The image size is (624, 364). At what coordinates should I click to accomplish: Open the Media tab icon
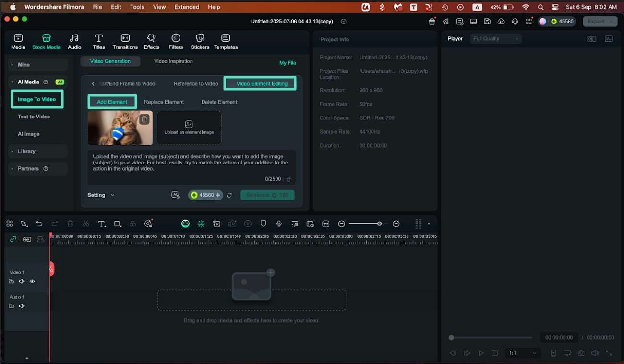[x=18, y=38]
